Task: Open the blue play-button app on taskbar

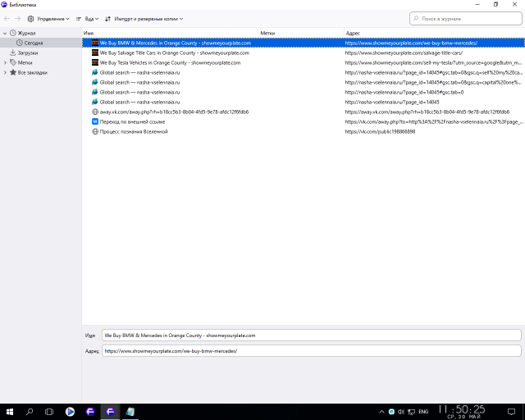Action: (x=70, y=412)
